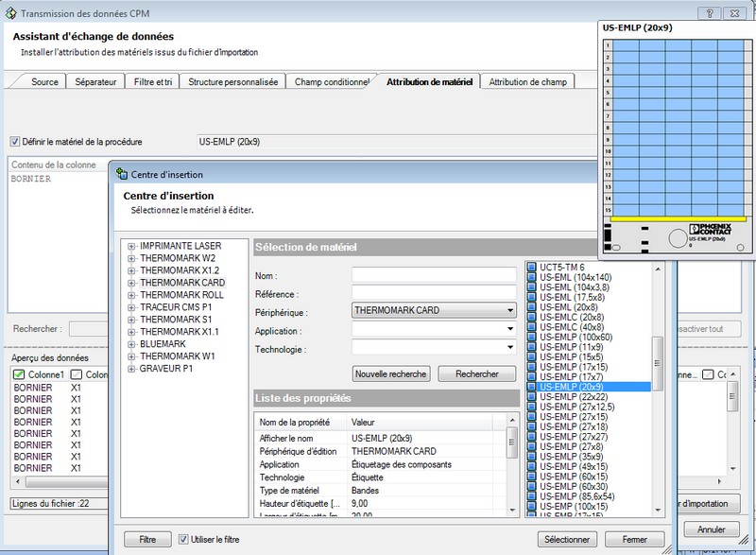Uncheck 'Utiliser le filtre' checkbox
This screenshot has width=756, height=555.
[183, 539]
